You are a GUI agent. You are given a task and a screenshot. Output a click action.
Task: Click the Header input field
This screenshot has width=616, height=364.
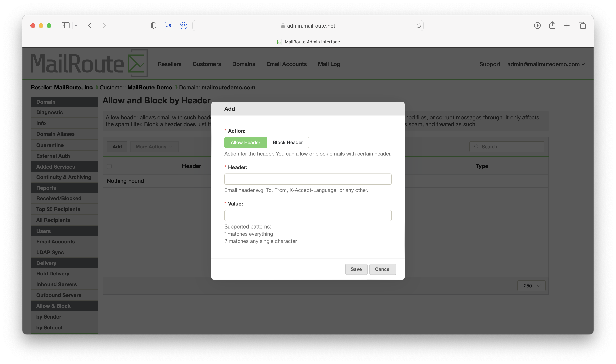point(308,179)
